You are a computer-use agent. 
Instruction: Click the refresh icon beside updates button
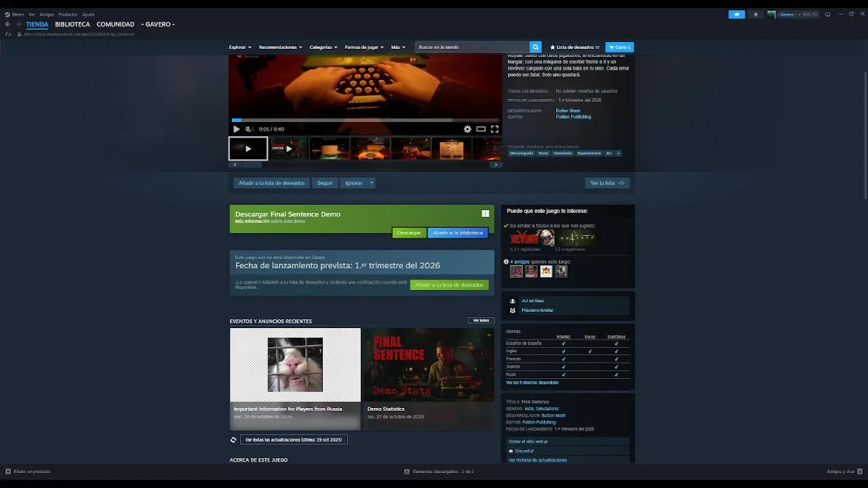233,440
